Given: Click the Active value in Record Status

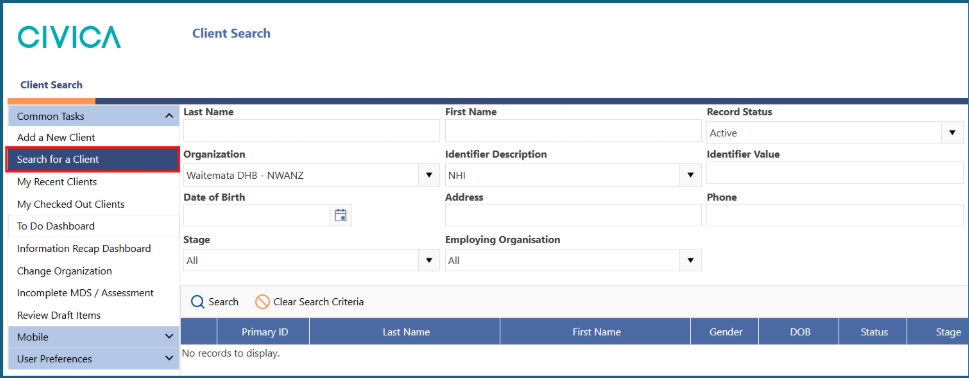Looking at the screenshot, I should pyautogui.click(x=724, y=133).
